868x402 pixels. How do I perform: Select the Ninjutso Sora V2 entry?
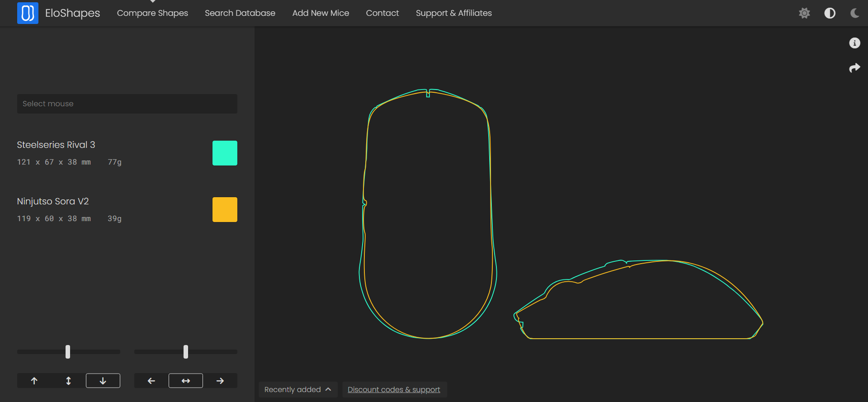[x=53, y=201]
